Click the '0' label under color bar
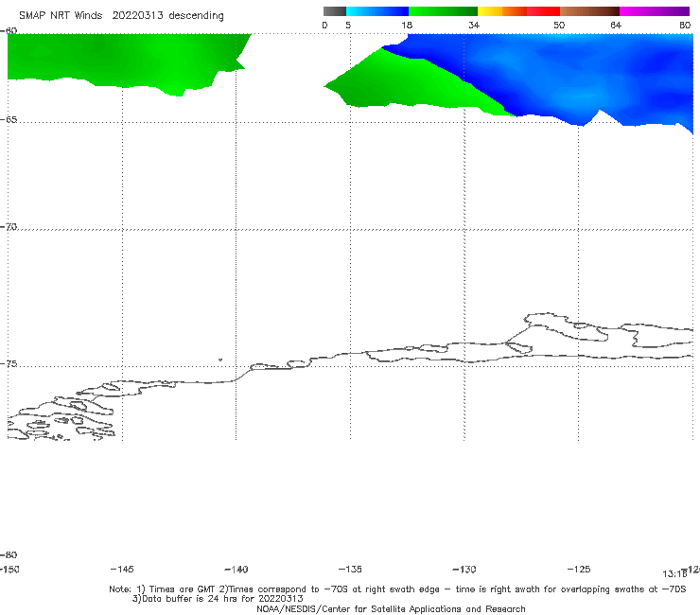700x615 pixels. [x=324, y=26]
